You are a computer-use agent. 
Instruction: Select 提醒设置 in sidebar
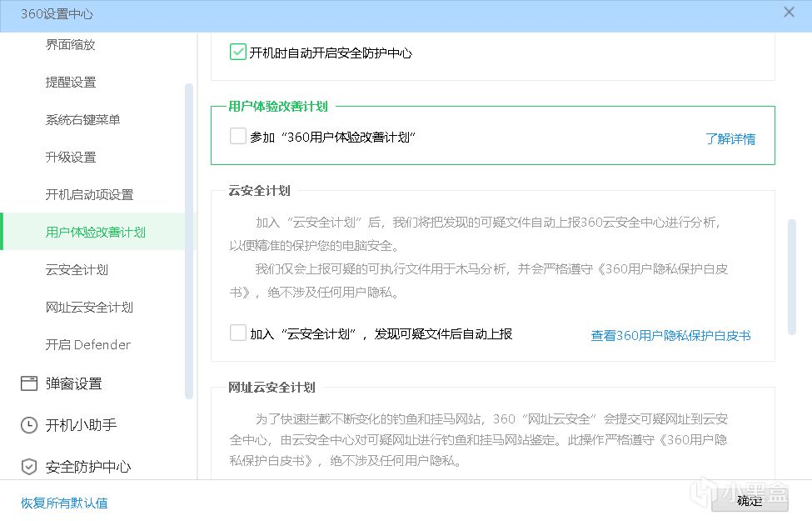(71, 82)
